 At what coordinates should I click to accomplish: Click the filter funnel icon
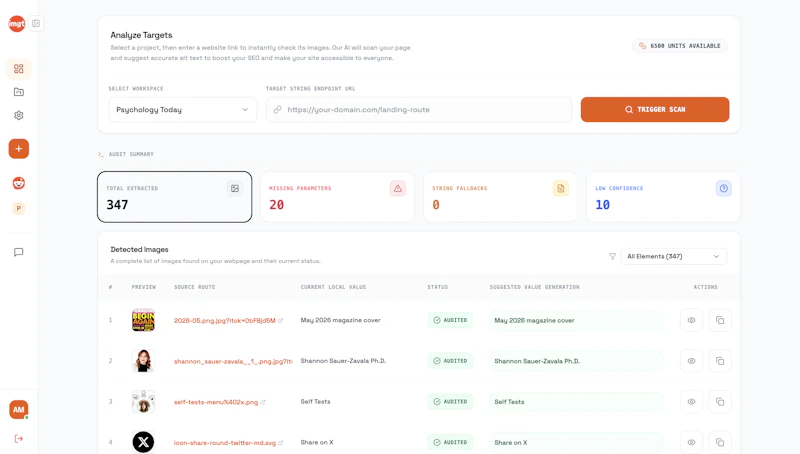(612, 257)
